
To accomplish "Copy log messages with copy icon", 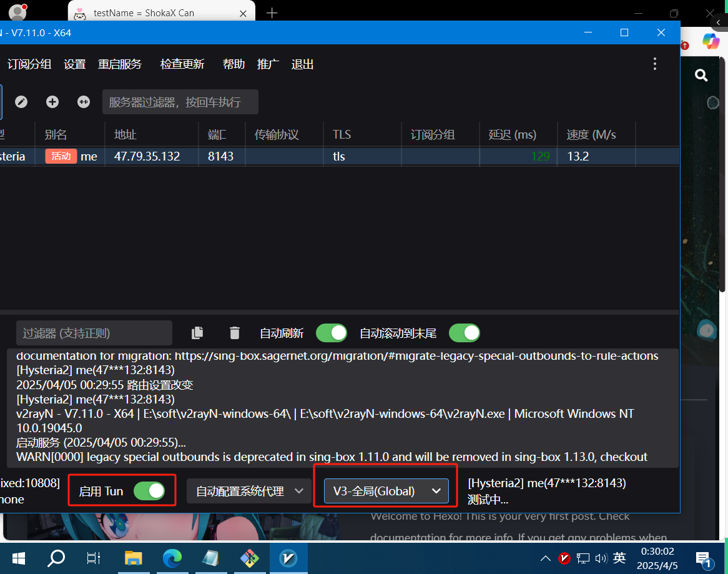I will [x=197, y=332].
